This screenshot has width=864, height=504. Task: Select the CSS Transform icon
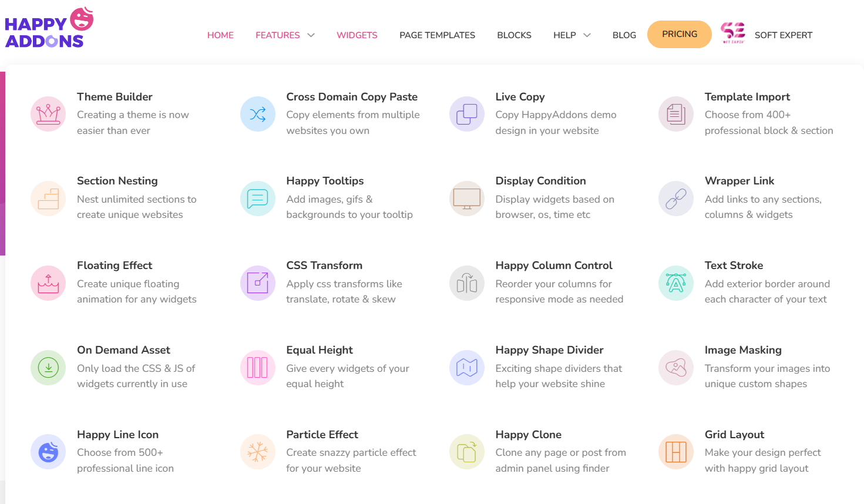pos(257,283)
